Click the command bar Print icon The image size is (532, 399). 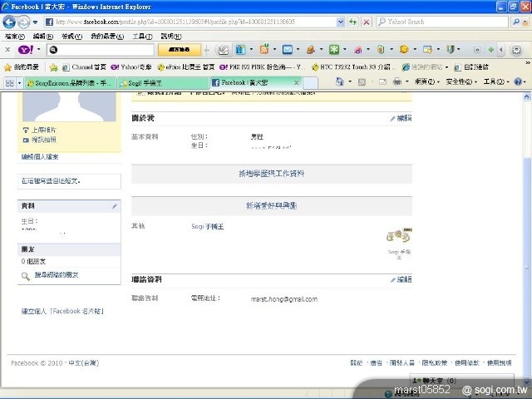397,81
